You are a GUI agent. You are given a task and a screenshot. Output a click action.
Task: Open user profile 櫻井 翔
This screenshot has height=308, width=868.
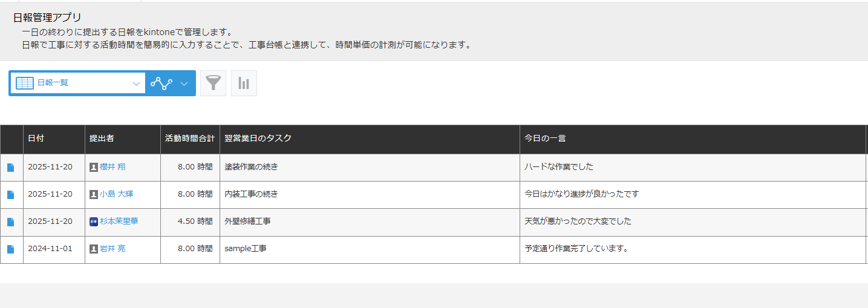point(113,167)
